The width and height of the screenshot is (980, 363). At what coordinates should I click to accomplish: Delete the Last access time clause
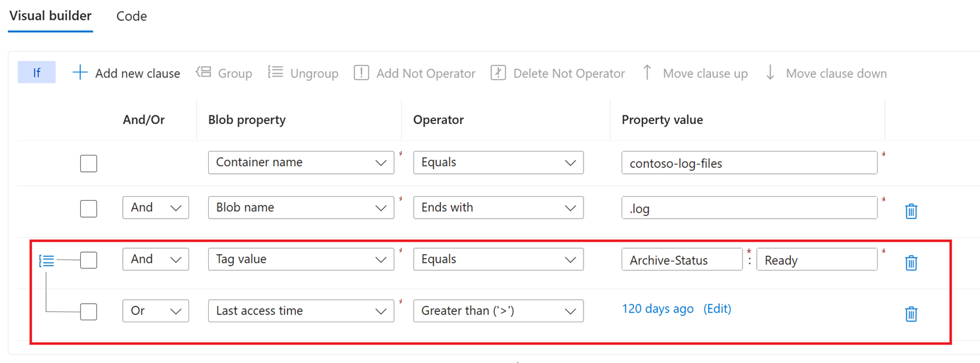(911, 314)
